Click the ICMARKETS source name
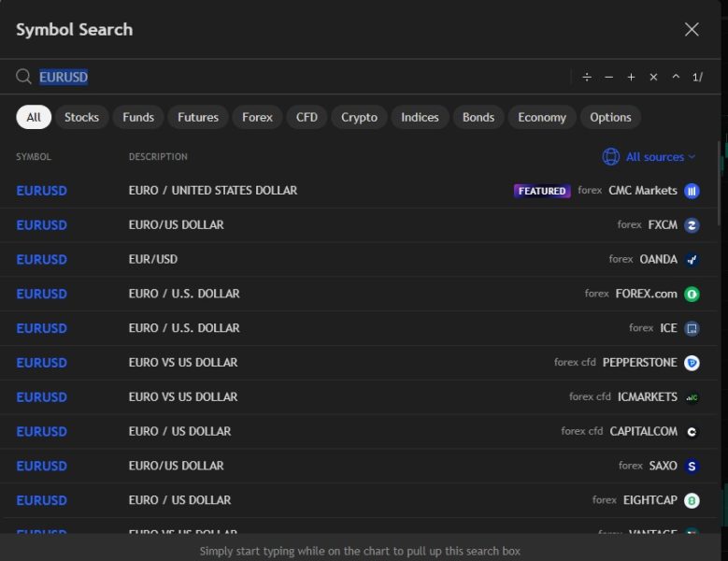This screenshot has width=728, height=561. pos(648,396)
